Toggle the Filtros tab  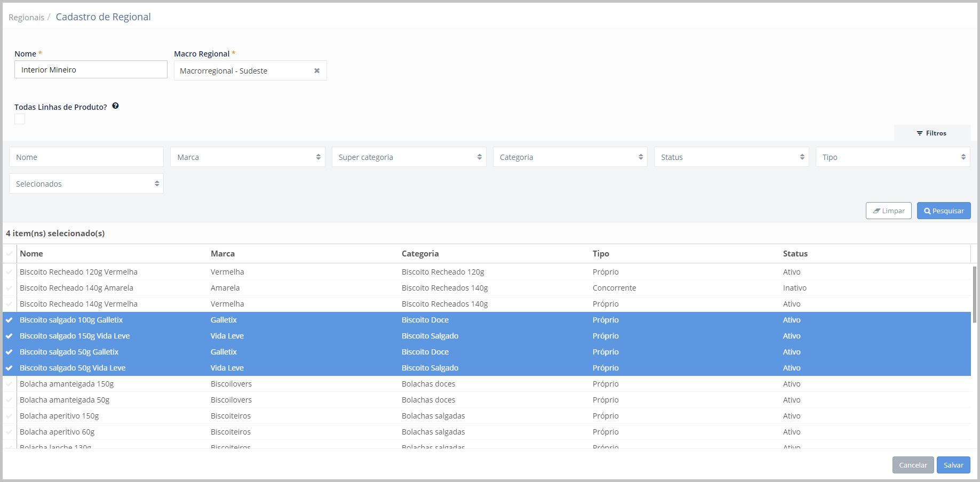point(931,133)
